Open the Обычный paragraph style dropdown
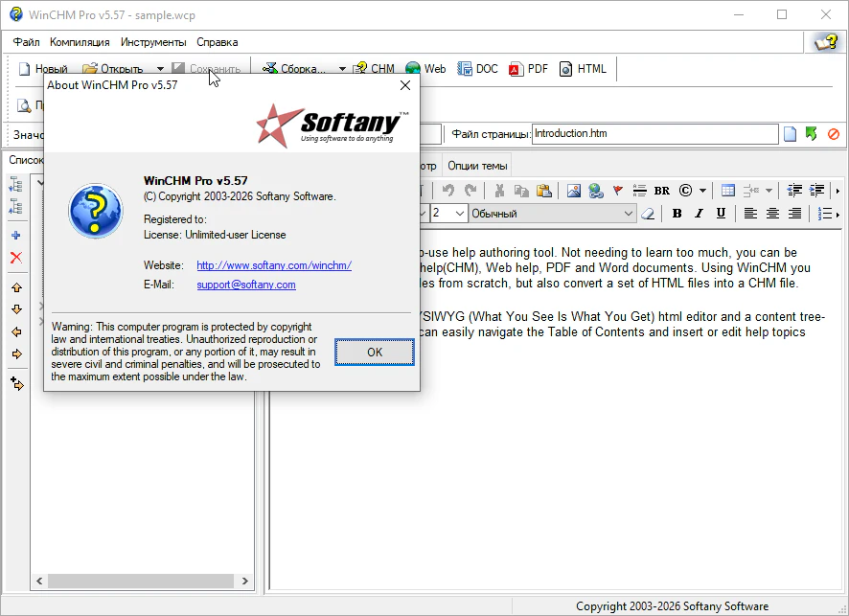Viewport: 849px width, 616px height. pos(629,214)
